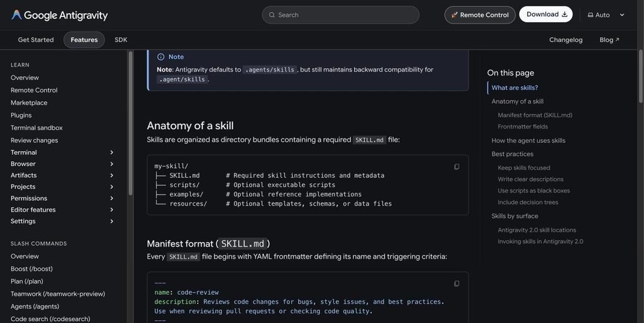644x323 pixels.
Task: Jump to 'Manifest format (SKILL.md)' in outline
Action: click(x=535, y=115)
